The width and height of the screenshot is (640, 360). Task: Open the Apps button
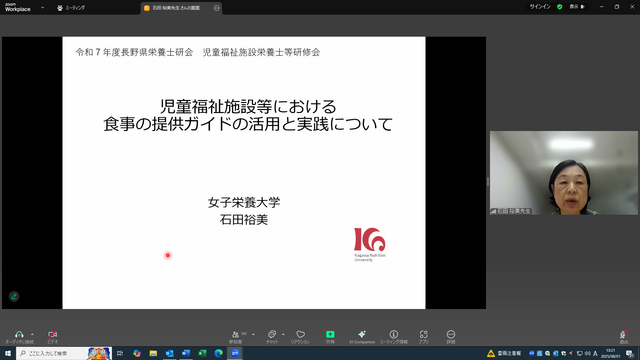point(424,337)
